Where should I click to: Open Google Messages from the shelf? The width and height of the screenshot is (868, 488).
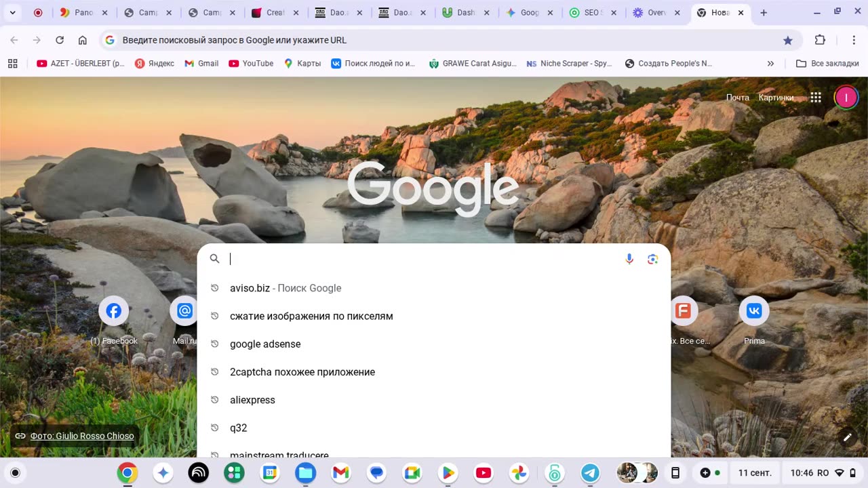coord(376,473)
